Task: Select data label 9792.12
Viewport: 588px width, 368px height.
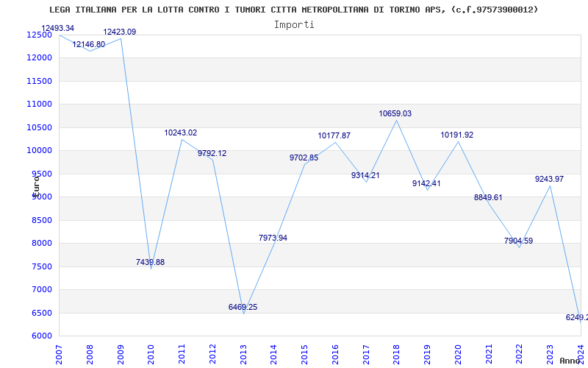Action: click(212, 153)
